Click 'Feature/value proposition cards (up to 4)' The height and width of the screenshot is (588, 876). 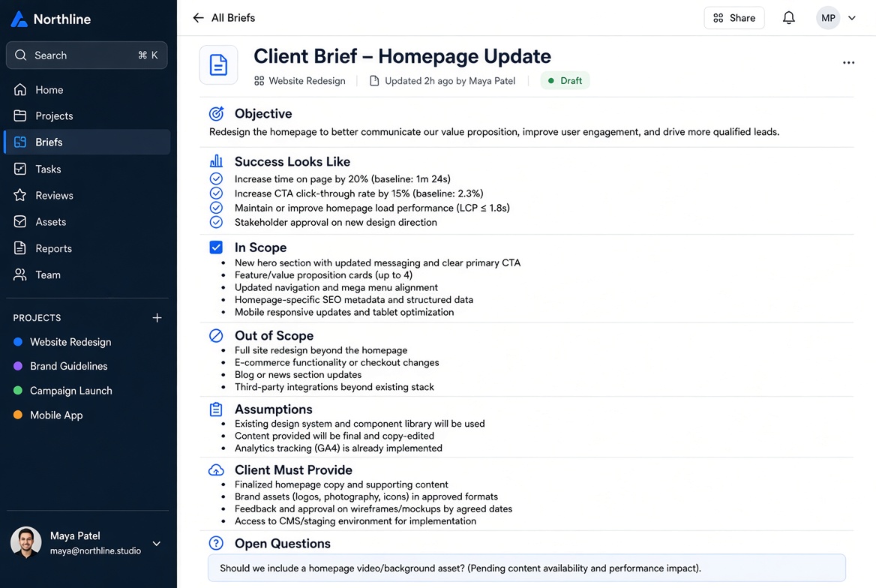coord(323,275)
